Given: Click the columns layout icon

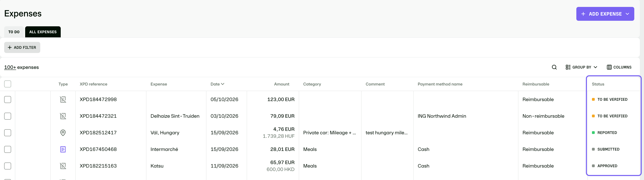Looking at the screenshot, I should [x=609, y=67].
